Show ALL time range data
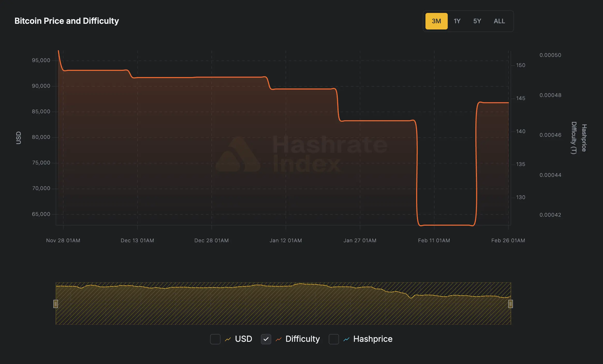This screenshot has height=364, width=603. pos(499,21)
